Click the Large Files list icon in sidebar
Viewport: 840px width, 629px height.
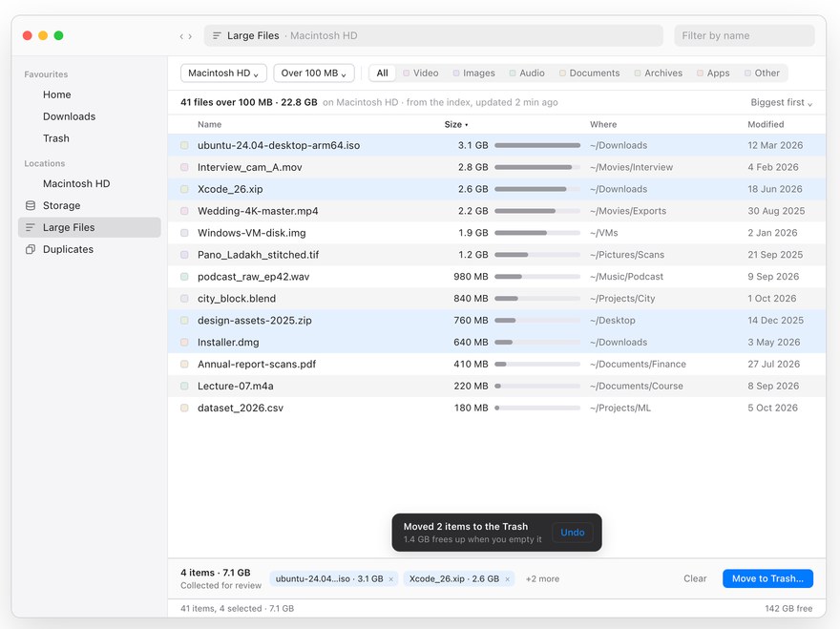[x=31, y=228]
